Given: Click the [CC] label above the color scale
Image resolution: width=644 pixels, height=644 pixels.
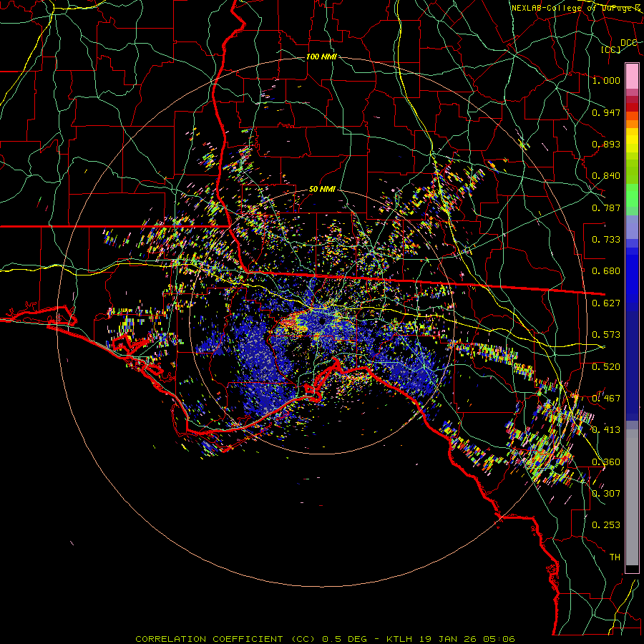Looking at the screenshot, I should [611, 49].
